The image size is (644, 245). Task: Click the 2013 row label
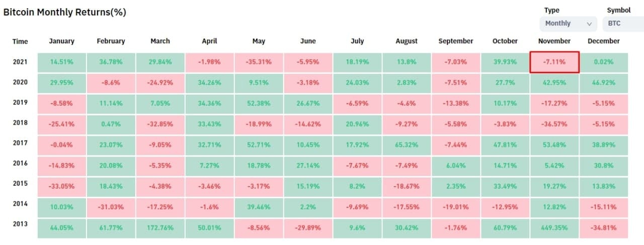click(20, 224)
